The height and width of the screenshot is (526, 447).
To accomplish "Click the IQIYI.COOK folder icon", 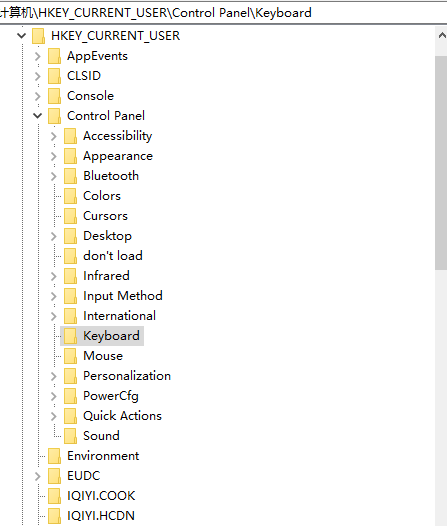I will pyautogui.click(x=54, y=496).
